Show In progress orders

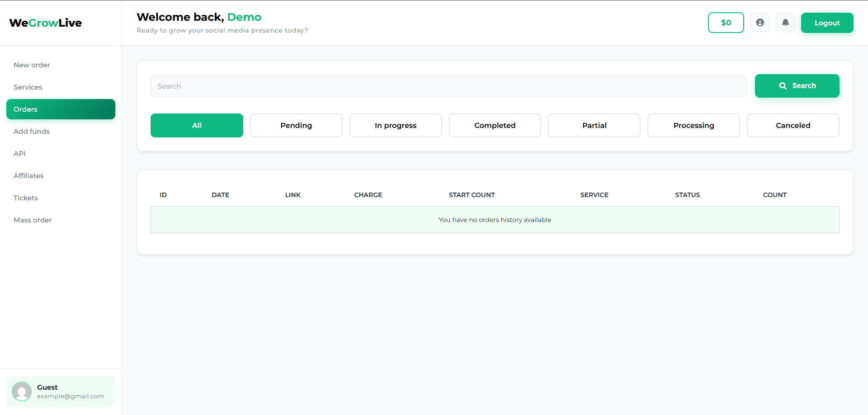[x=396, y=126]
